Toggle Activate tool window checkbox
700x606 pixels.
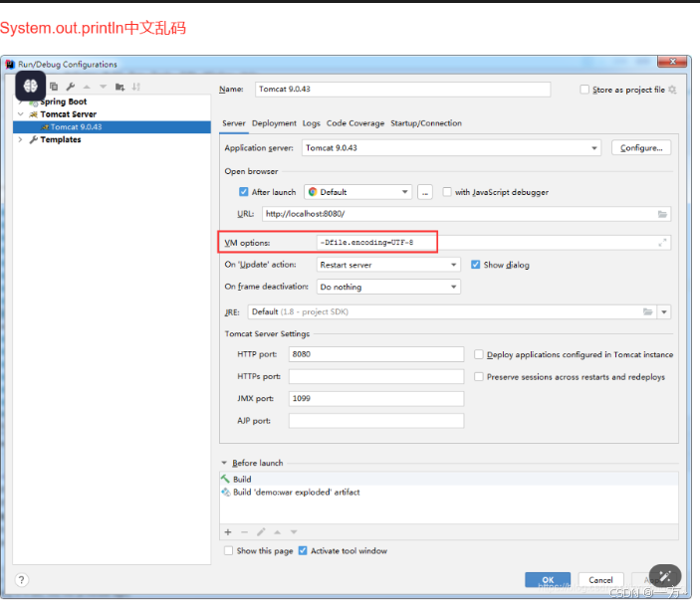(303, 550)
